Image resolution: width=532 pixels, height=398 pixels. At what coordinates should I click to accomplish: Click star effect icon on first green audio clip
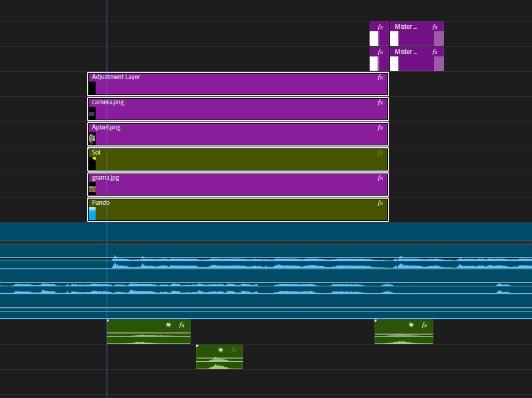coord(169,325)
